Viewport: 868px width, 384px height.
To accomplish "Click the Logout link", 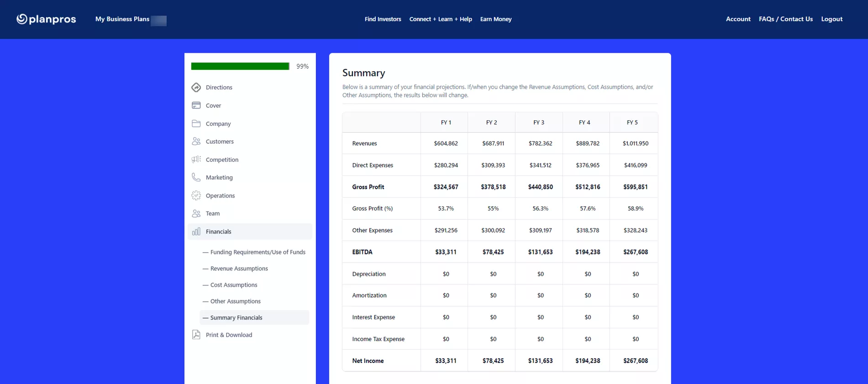I will click(831, 19).
